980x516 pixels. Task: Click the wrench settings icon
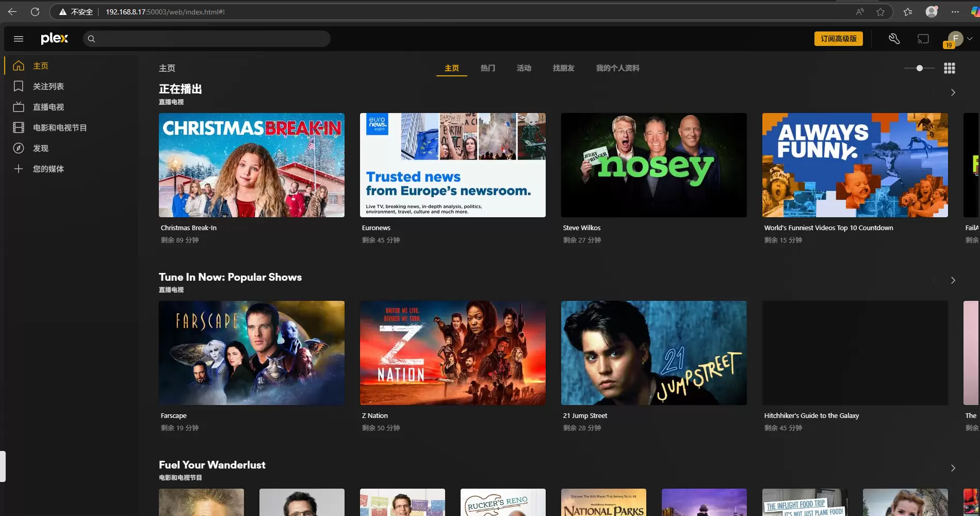(x=894, y=39)
